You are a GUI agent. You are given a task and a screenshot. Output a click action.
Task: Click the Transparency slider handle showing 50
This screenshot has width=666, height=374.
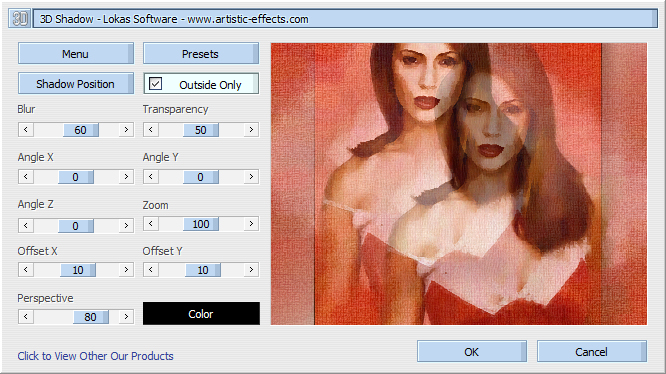coord(201,130)
